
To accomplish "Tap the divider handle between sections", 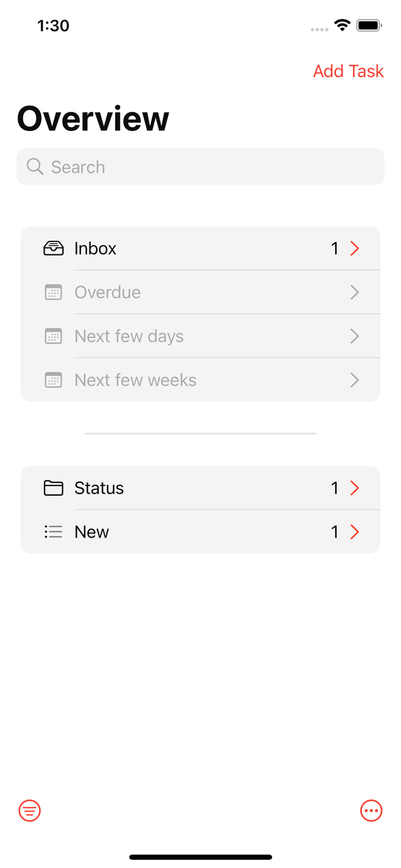I will 200,433.
